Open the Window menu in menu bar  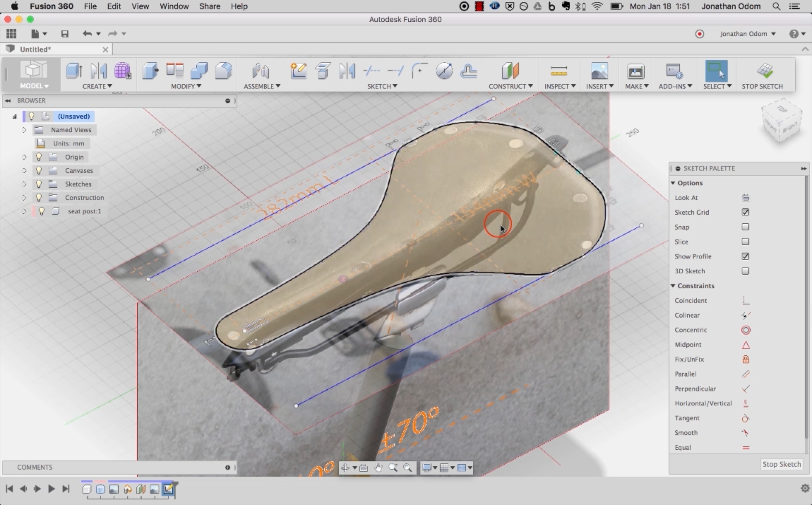(x=174, y=6)
